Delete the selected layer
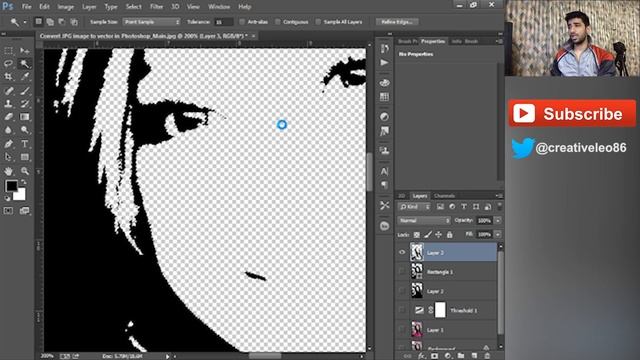Image resolution: width=640 pixels, height=360 pixels. [x=487, y=356]
